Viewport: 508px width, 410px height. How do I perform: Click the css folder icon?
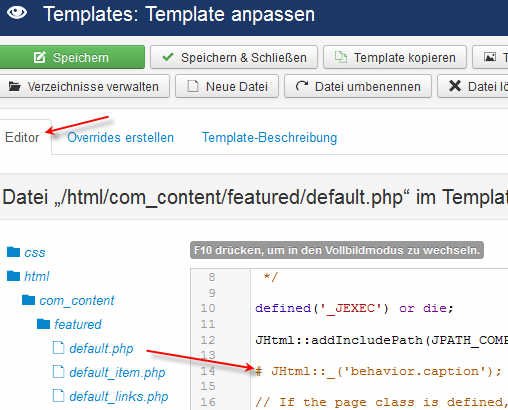point(13,252)
